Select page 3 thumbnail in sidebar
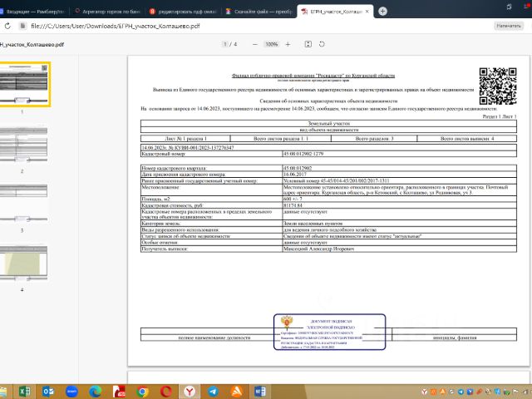 (24, 204)
